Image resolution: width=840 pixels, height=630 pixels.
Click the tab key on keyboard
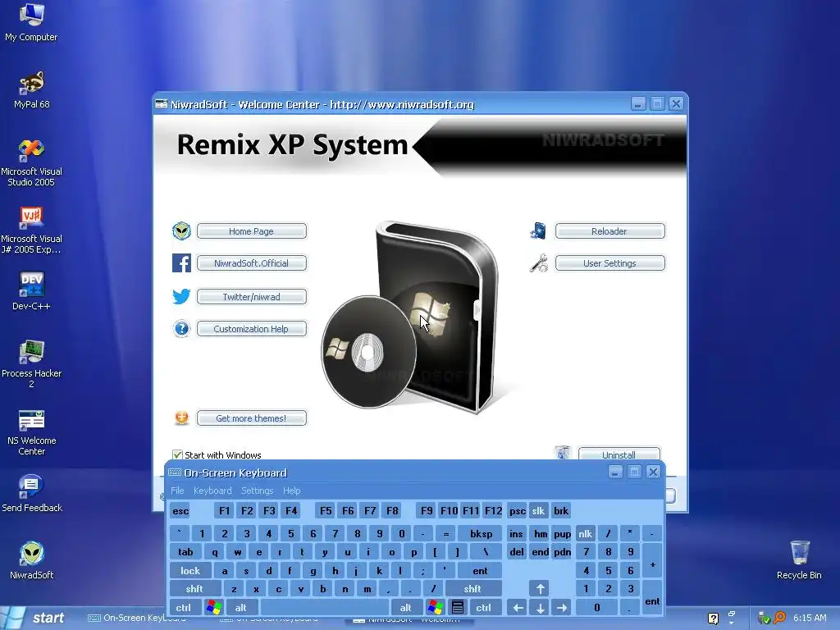point(185,552)
